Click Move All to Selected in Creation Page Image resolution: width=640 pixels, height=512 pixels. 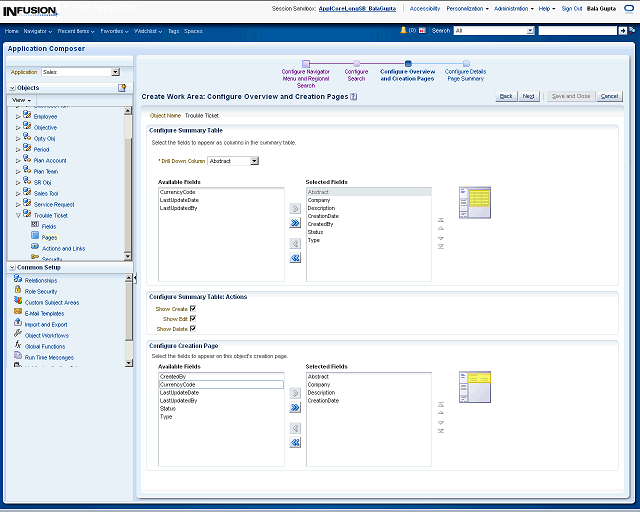[295, 407]
